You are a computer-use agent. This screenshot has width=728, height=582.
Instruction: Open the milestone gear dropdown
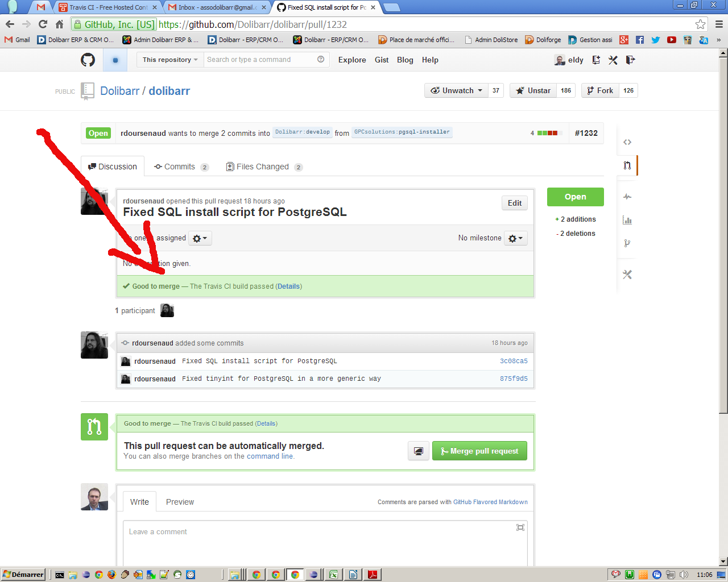pyautogui.click(x=515, y=238)
